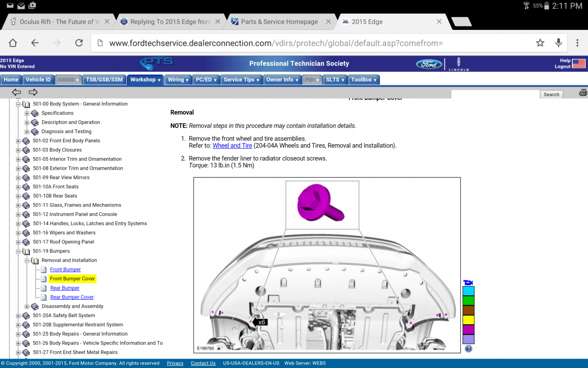Open the Wiring dropdown menu
This screenshot has height=368, width=588.
178,79
